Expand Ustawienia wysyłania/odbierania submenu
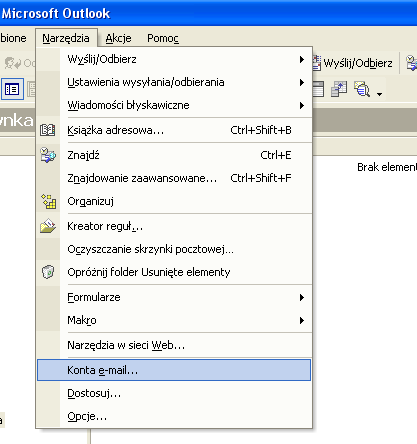The height and width of the screenshot is (444, 417). point(174,82)
